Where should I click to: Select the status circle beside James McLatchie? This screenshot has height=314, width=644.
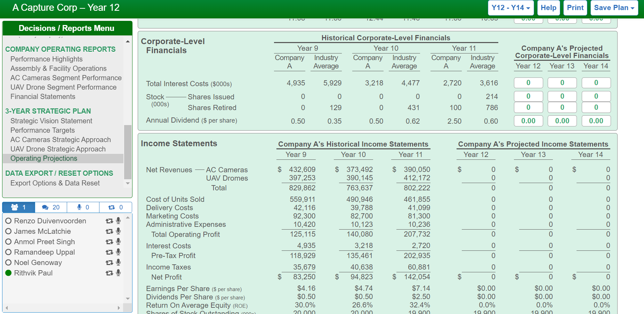click(x=8, y=231)
